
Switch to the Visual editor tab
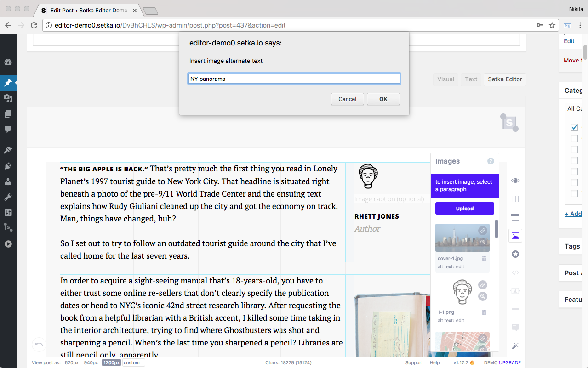[x=445, y=79]
